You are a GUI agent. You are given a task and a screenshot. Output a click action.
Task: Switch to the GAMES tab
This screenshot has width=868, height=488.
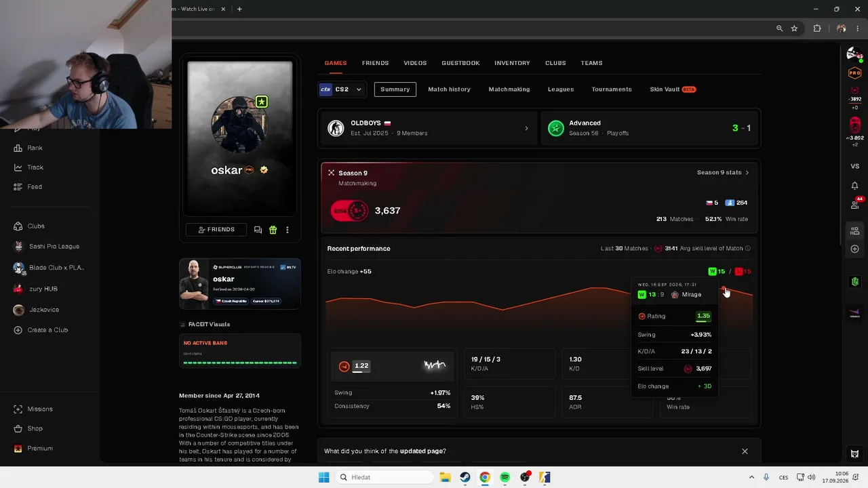pyautogui.click(x=335, y=63)
